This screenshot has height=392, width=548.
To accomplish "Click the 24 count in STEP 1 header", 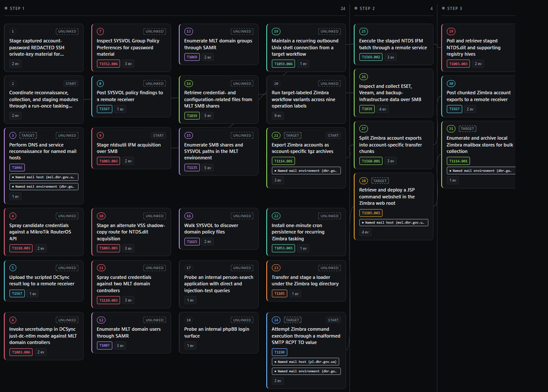I will pyautogui.click(x=343, y=9).
